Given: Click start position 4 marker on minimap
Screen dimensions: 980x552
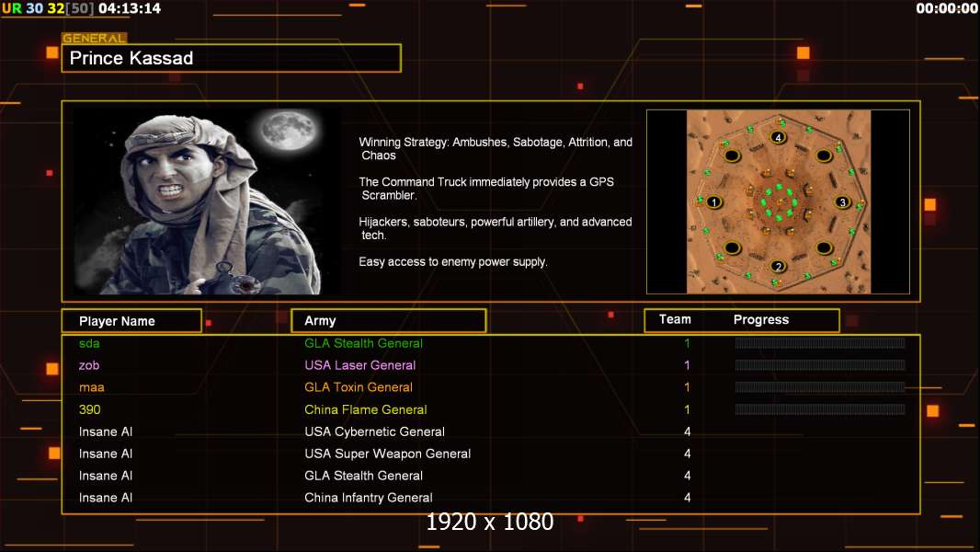Looking at the screenshot, I should click(779, 138).
